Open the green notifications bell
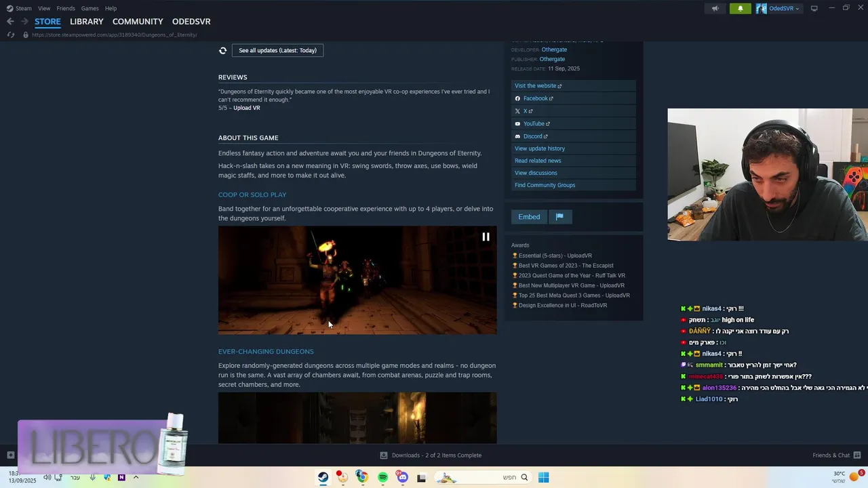 coord(741,8)
